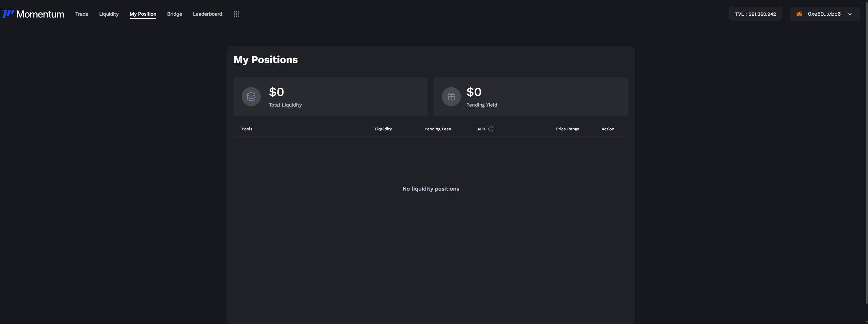Go to the Liquidity tab
Image resolution: width=868 pixels, height=324 pixels.
pos(109,14)
